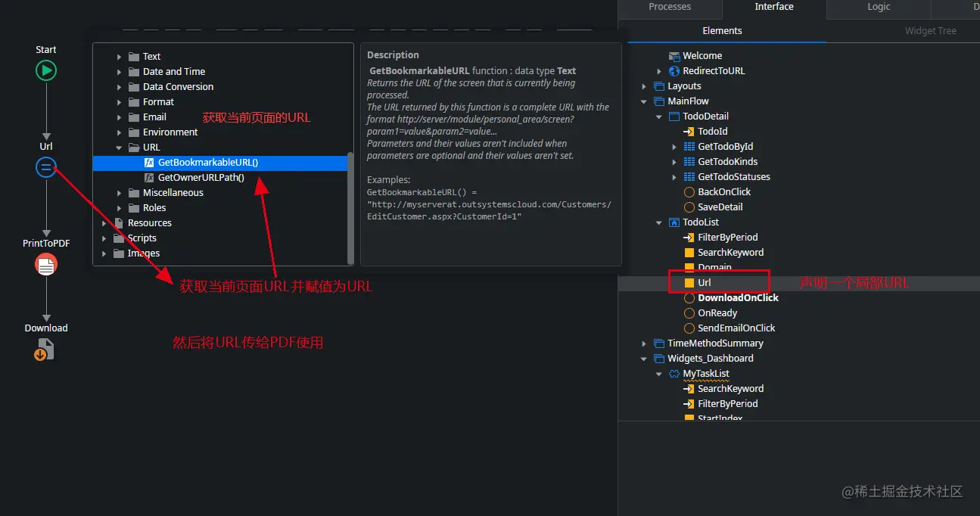The width and height of the screenshot is (980, 516).
Task: Collapse the URL functions folder
Action: coord(119,148)
